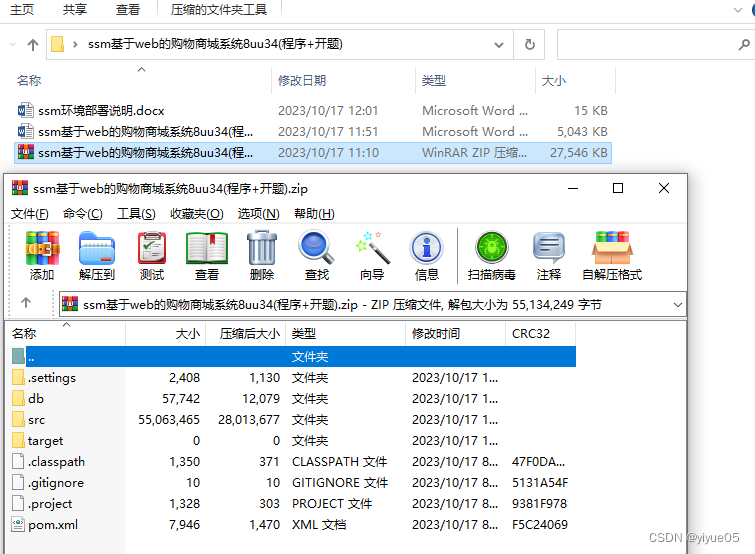Click the Word icon of ssm环境部署说明.docx
This screenshot has height=554, width=755.
tap(26, 111)
